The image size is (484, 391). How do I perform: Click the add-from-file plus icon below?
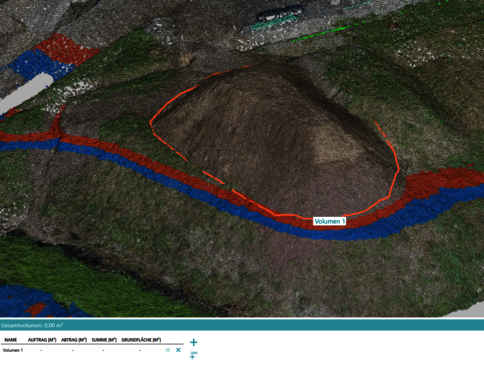[193, 355]
